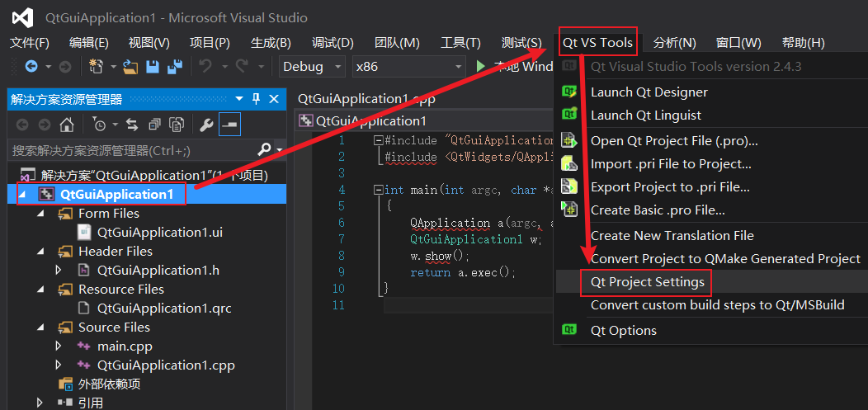Click the Launch Qt Designer icon
868x410 pixels.
[x=569, y=92]
